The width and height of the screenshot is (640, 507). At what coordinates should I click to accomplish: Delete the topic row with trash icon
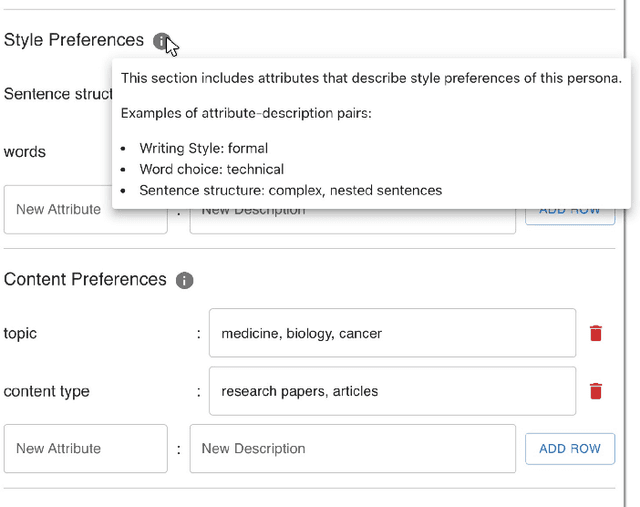(596, 333)
